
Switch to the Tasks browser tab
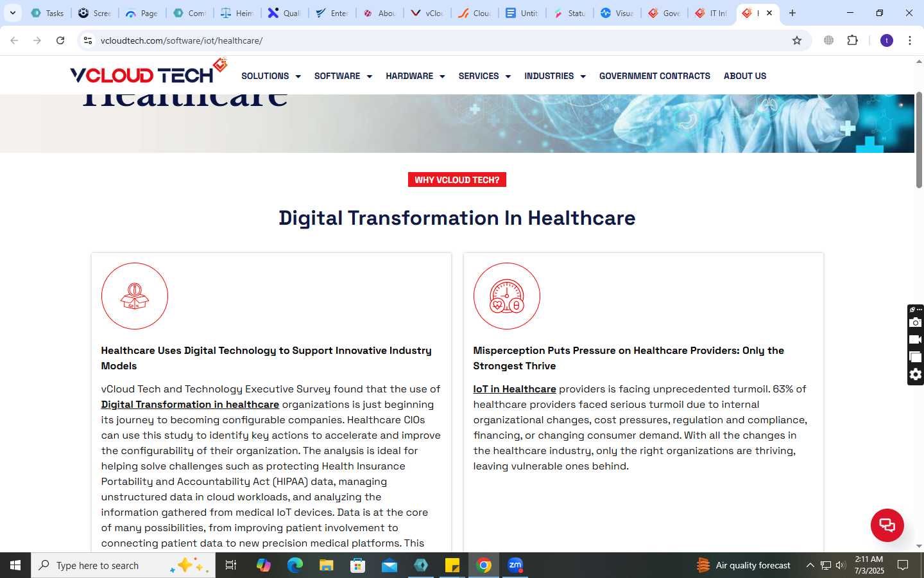click(x=47, y=13)
